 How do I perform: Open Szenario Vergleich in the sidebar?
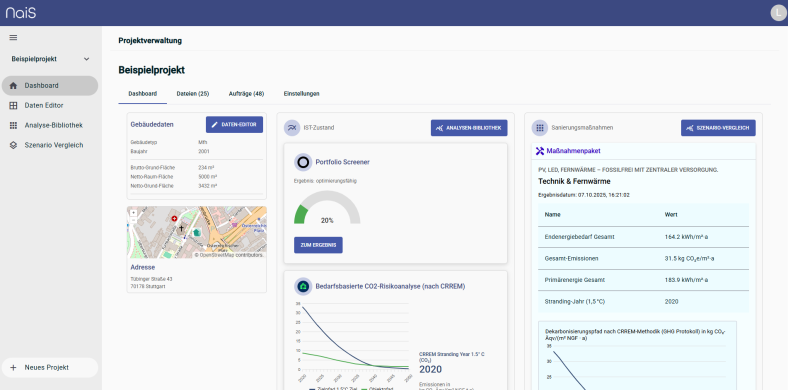coord(50,145)
